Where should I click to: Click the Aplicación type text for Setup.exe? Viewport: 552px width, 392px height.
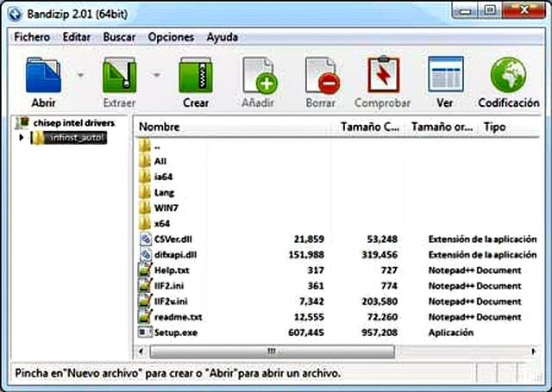451,333
